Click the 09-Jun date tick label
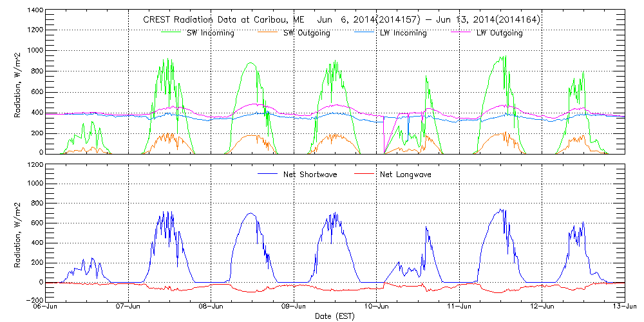Viewport: 644px width, 322px height. [294, 308]
